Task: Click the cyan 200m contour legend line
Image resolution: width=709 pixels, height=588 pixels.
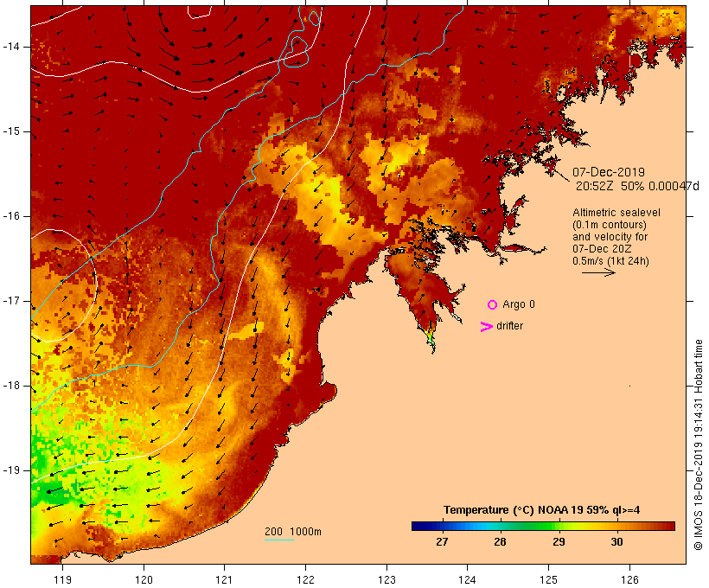Action: pyautogui.click(x=279, y=540)
